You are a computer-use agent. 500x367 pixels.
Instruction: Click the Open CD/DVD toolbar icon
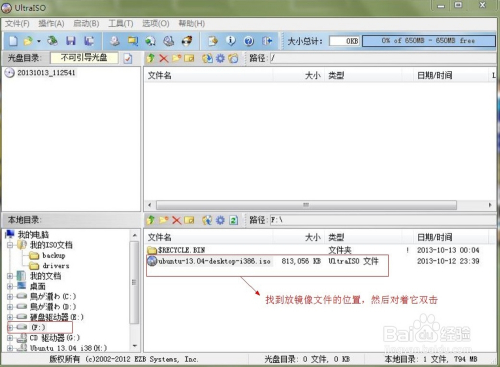(52, 41)
